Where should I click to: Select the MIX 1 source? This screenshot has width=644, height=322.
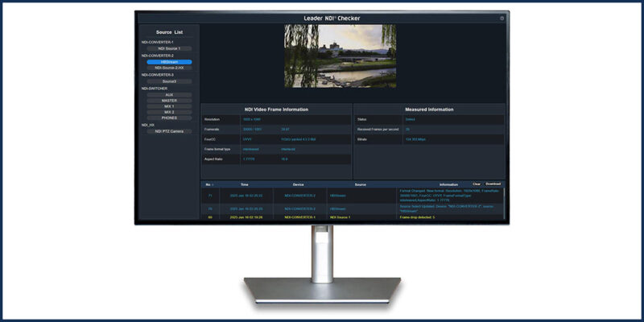click(169, 106)
